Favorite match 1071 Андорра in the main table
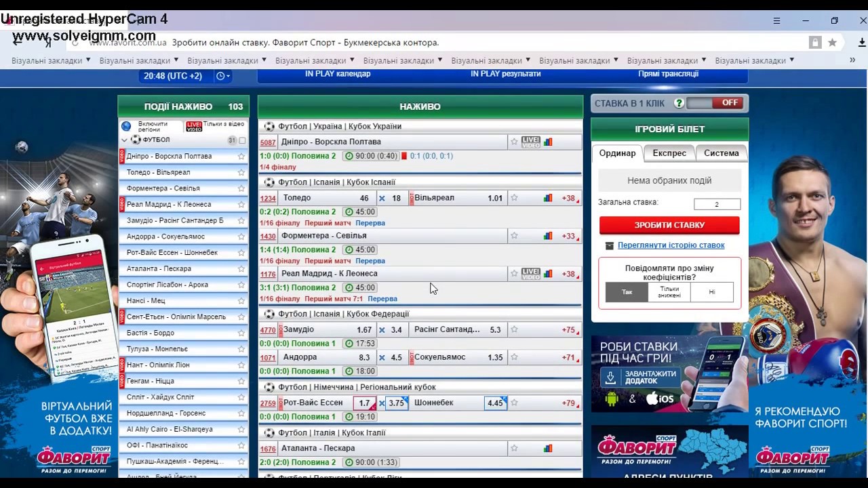Image resolution: width=868 pixels, height=488 pixels. click(514, 357)
